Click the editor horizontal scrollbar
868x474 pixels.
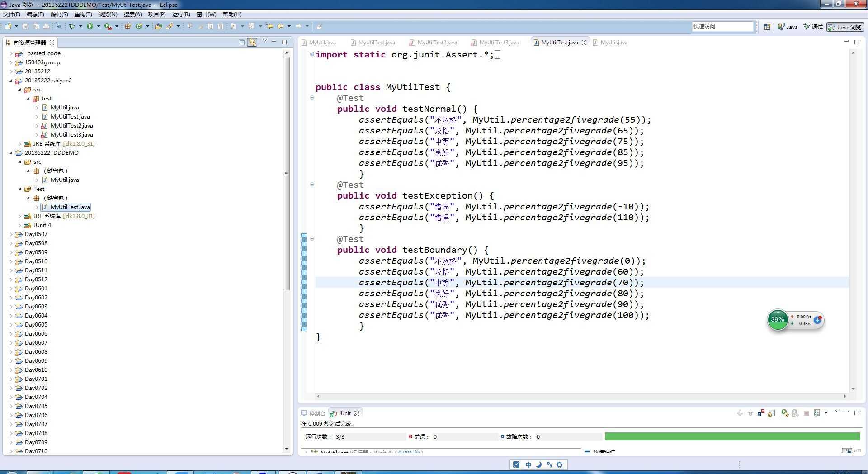581,396
